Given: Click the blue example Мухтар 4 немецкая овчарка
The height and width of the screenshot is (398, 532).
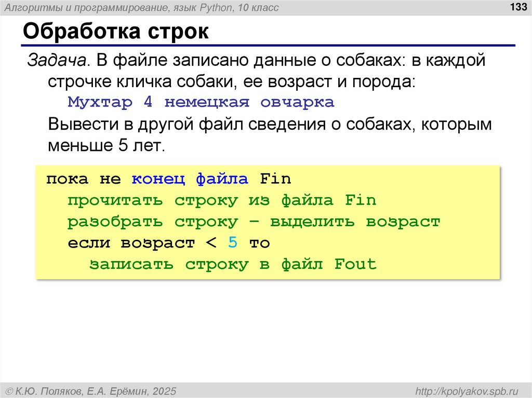Looking at the screenshot, I should tap(200, 102).
